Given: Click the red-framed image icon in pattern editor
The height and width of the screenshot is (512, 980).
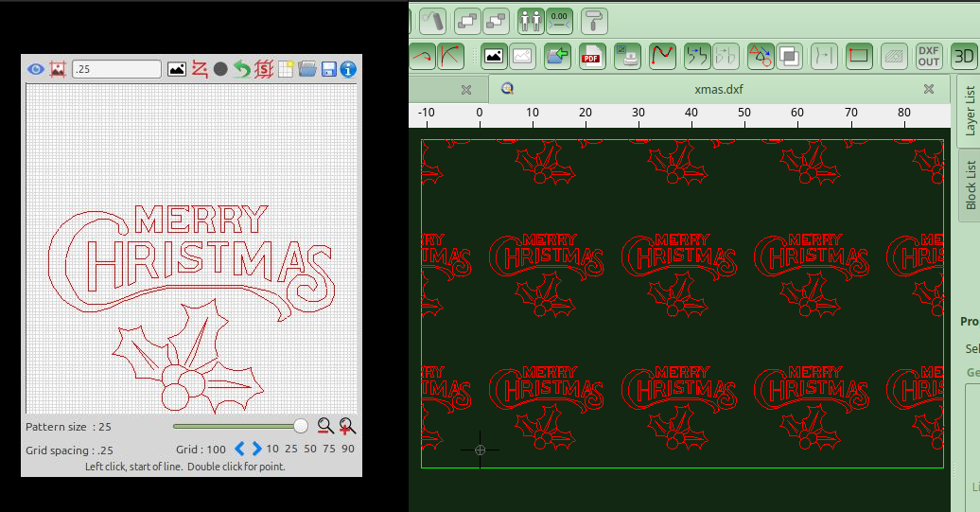Looking at the screenshot, I should coord(58,69).
